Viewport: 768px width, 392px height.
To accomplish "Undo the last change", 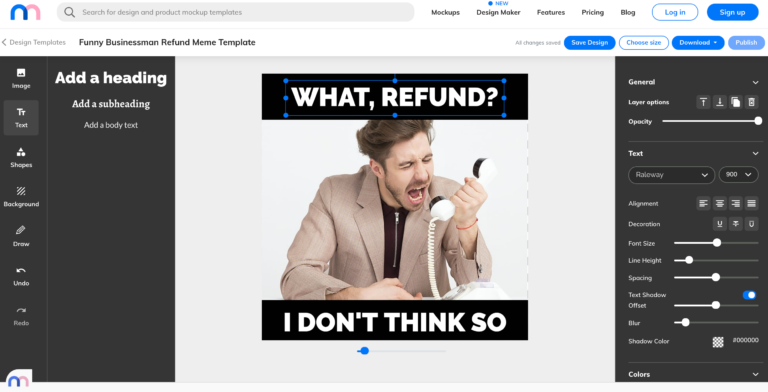I will click(21, 276).
